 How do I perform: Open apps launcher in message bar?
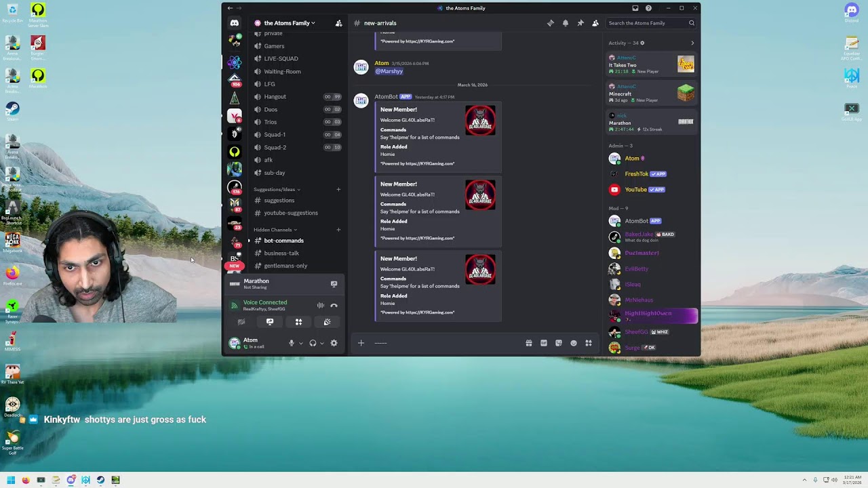(589, 343)
